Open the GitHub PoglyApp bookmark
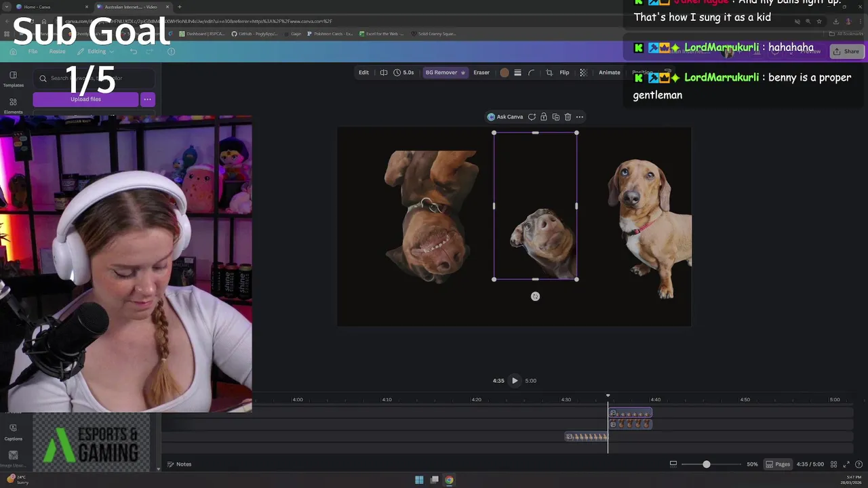868x488 pixels. (x=255, y=34)
